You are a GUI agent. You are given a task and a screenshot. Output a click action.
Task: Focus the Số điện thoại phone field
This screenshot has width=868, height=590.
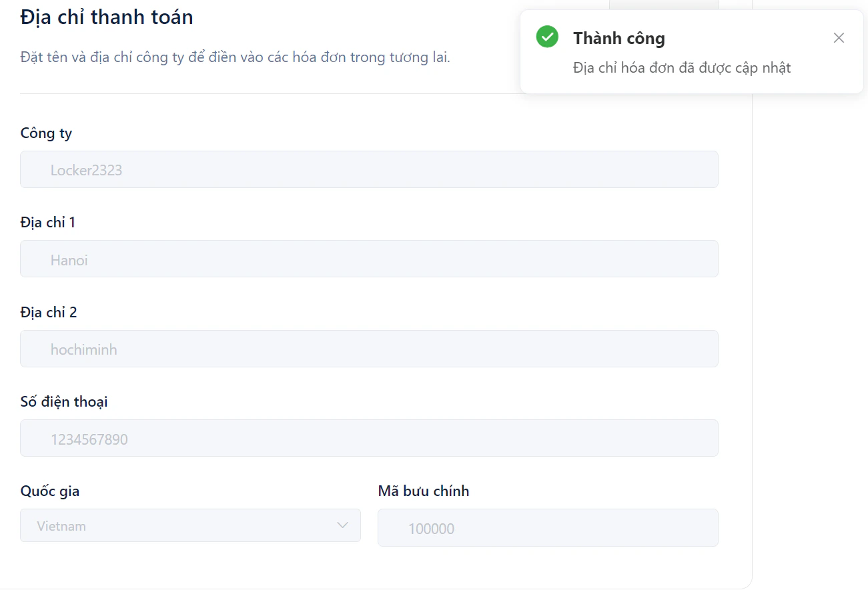(x=369, y=438)
